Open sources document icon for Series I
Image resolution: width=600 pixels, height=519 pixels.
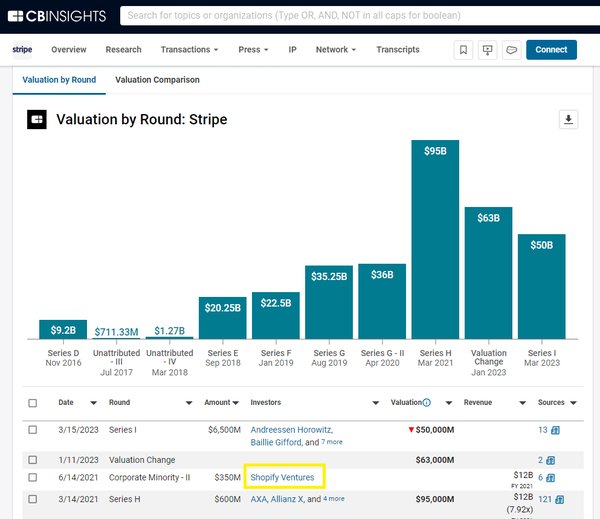pyautogui.click(x=555, y=430)
